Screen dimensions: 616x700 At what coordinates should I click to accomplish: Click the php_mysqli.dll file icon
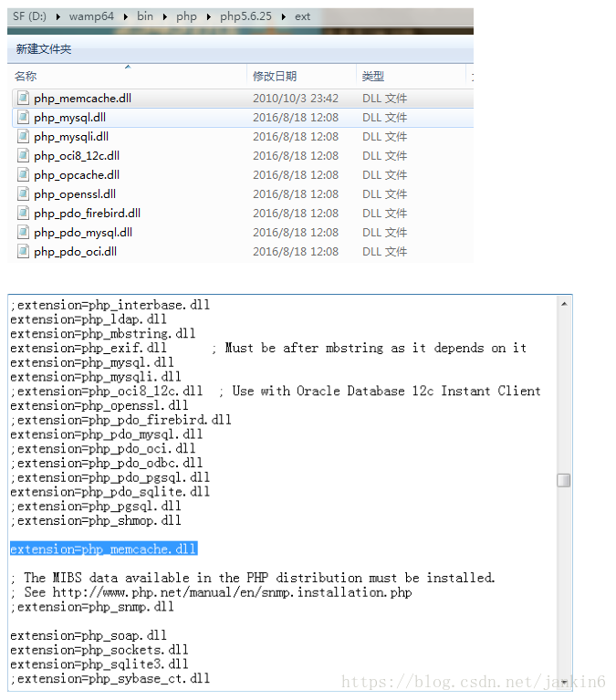(23, 136)
